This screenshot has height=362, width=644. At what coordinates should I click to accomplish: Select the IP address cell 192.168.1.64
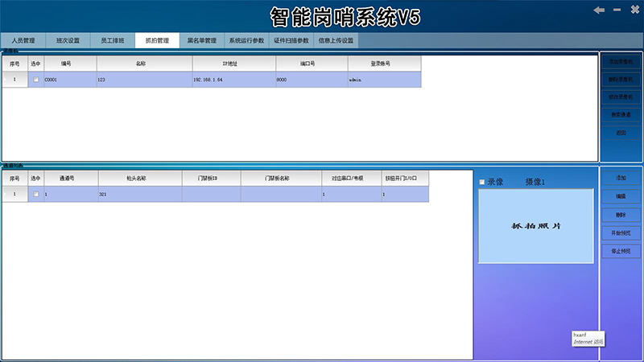tap(233, 80)
